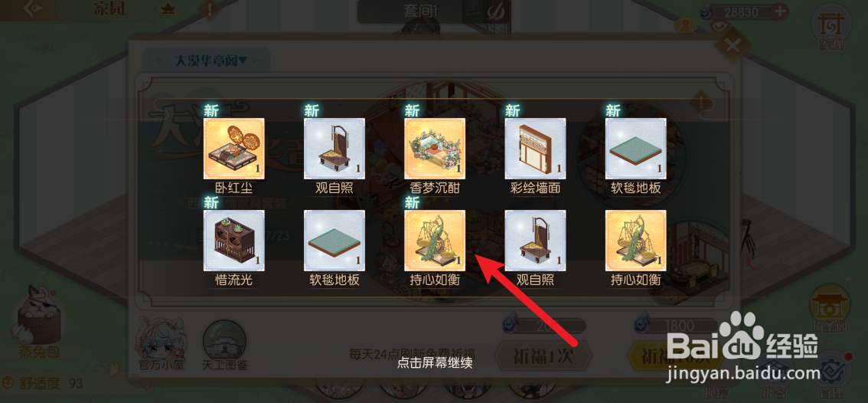This screenshot has height=403, width=868.
Task: Click the 祈福1次 button
Action: (x=543, y=356)
